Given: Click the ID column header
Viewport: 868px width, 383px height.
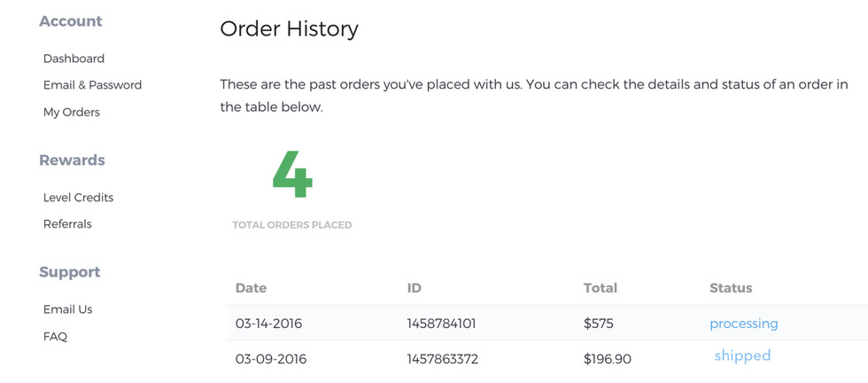Looking at the screenshot, I should pos(414,288).
